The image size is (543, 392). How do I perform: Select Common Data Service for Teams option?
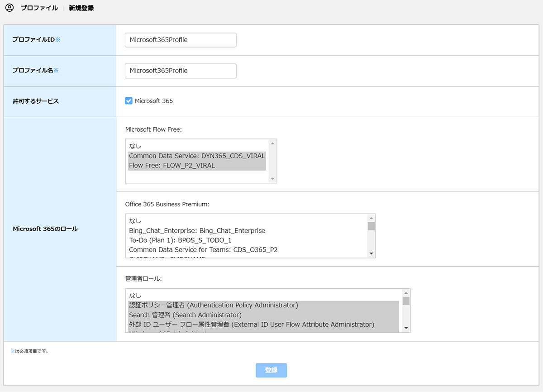click(247, 250)
